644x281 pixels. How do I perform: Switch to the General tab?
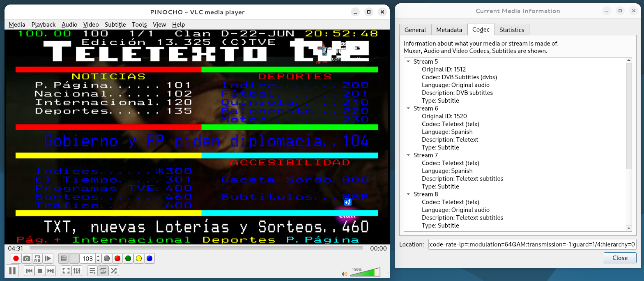415,30
